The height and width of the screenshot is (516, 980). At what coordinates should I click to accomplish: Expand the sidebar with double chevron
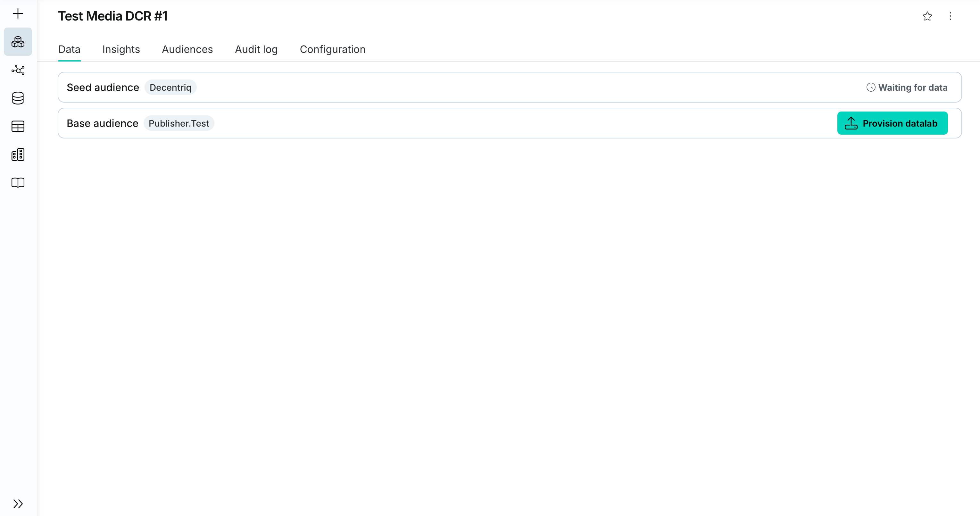click(x=18, y=504)
